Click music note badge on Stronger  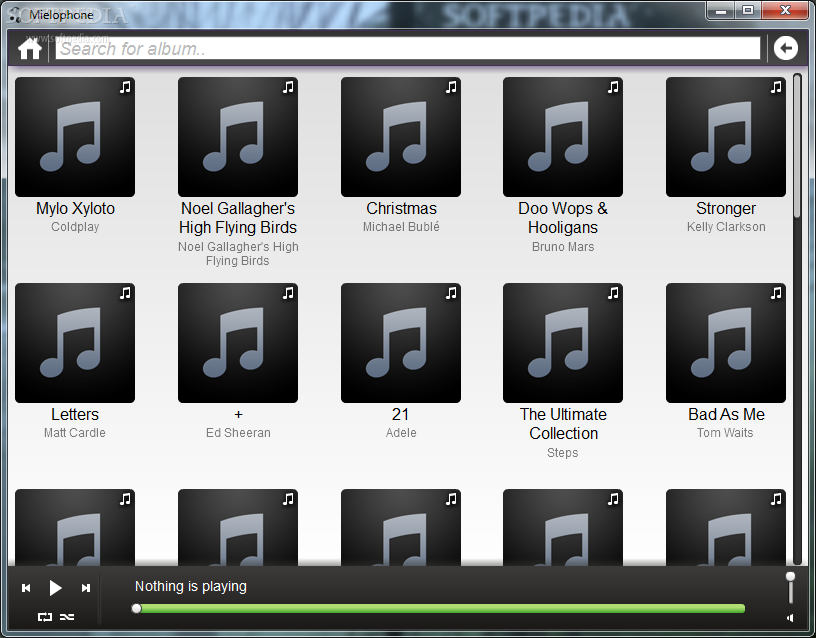[x=776, y=87]
